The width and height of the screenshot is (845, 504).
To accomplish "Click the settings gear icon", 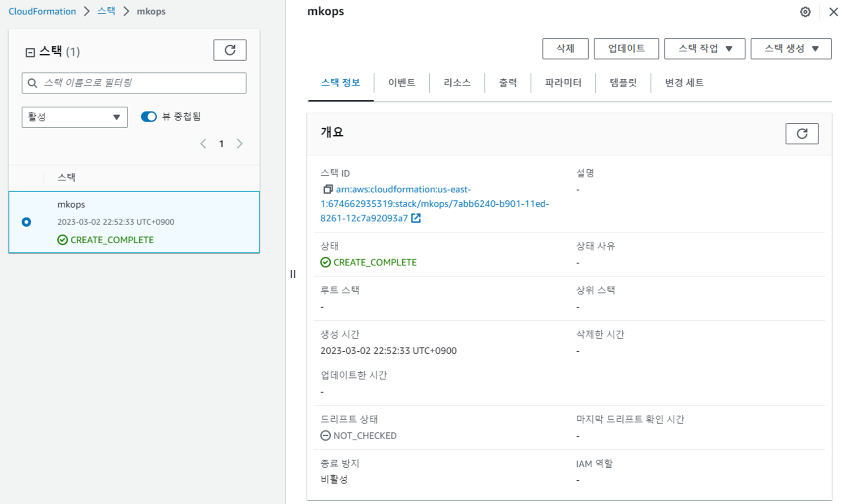I will 805,12.
